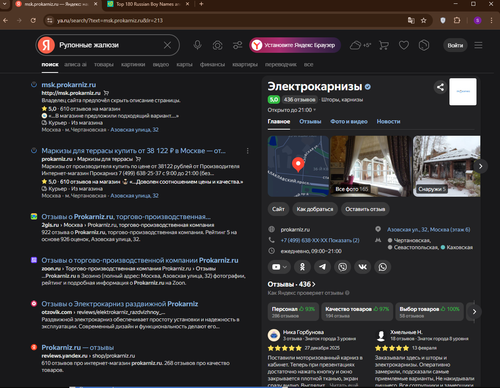The height and width of the screenshot is (388, 500).
Task: Show more review category chips arrow
Action: (474, 312)
